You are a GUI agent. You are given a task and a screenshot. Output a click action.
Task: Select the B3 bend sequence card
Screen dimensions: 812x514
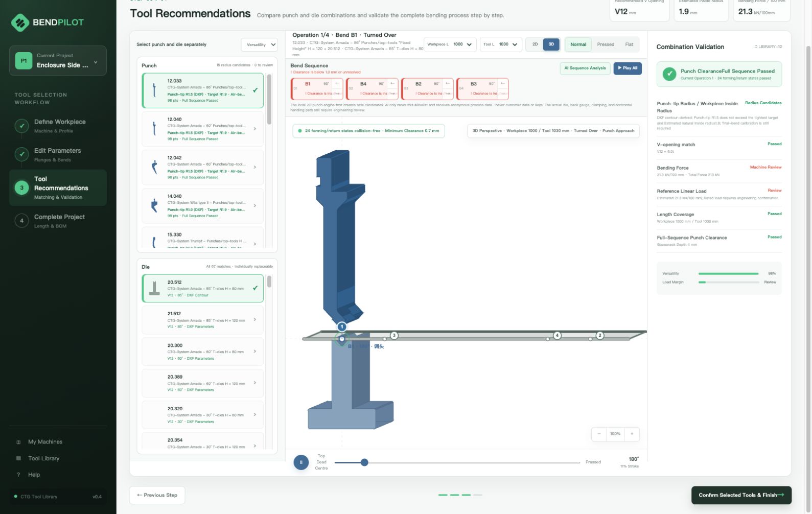[x=482, y=89]
